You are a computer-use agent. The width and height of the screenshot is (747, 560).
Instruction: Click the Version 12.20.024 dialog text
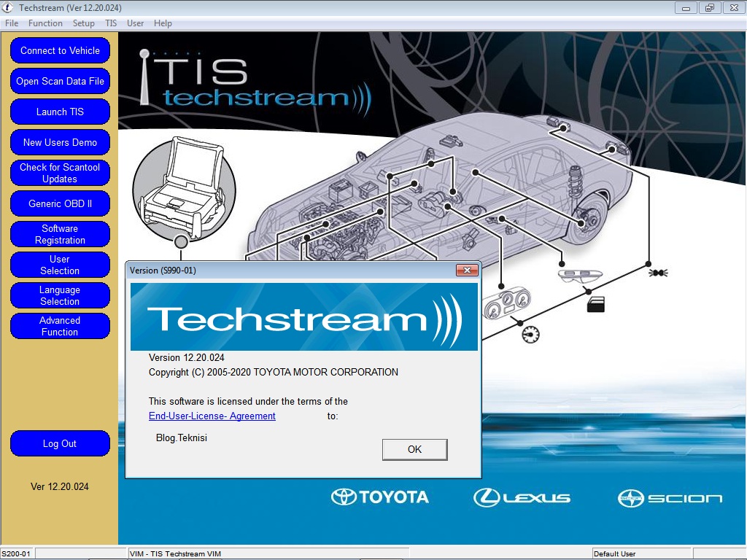pyautogui.click(x=186, y=357)
